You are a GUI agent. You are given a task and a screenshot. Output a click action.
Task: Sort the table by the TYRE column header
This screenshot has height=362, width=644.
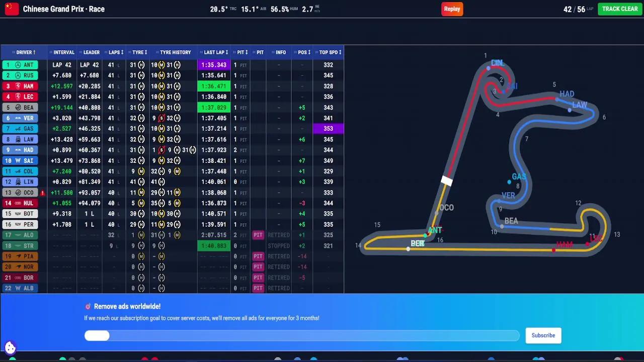[138, 52]
